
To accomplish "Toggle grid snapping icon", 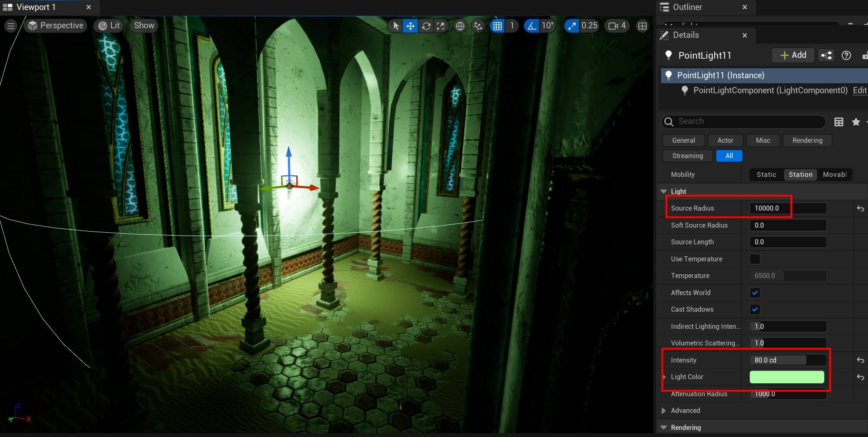I will [497, 26].
